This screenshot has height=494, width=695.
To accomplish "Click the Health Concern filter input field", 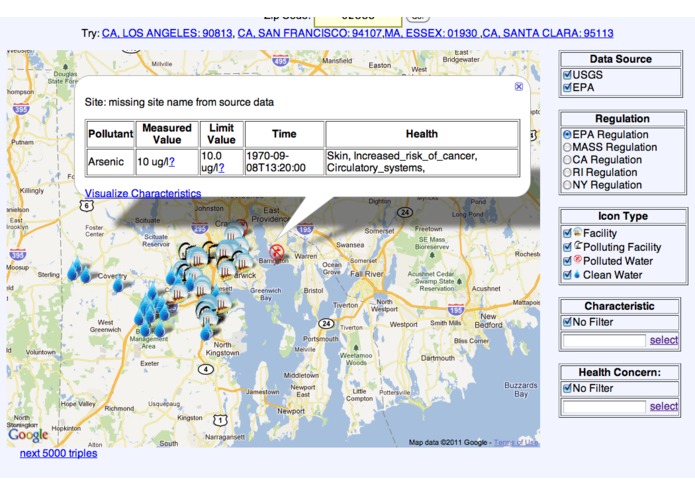I will [x=604, y=407].
